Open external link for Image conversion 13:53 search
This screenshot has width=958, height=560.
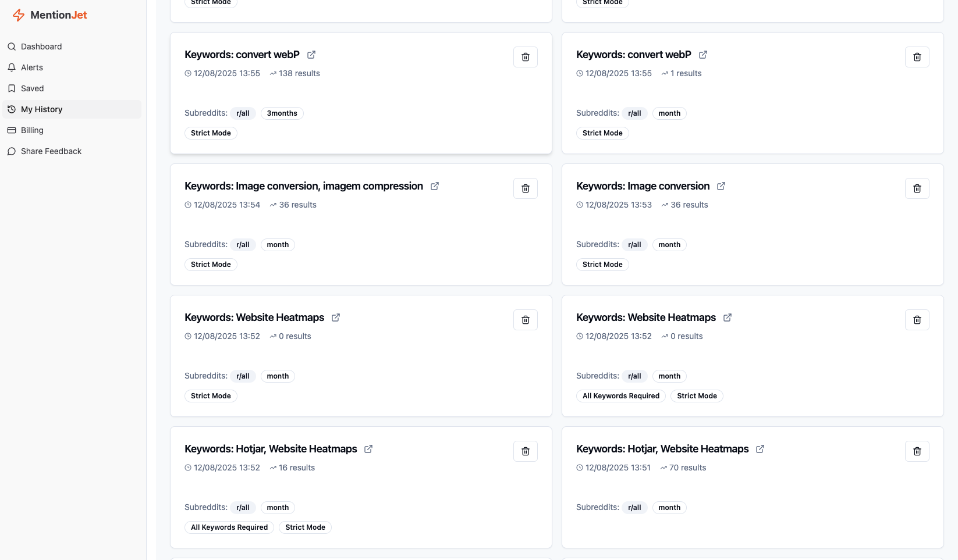tap(721, 186)
